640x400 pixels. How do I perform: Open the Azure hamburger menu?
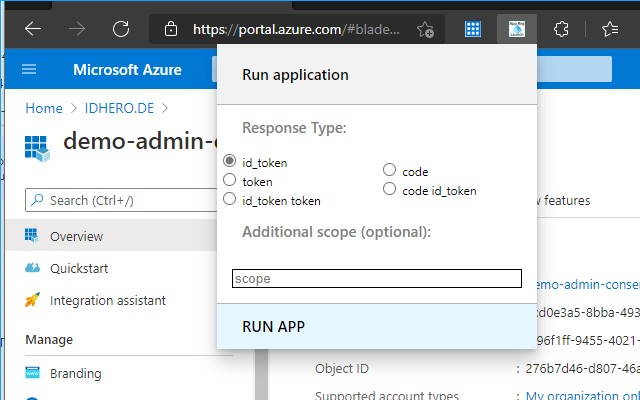click(29, 69)
